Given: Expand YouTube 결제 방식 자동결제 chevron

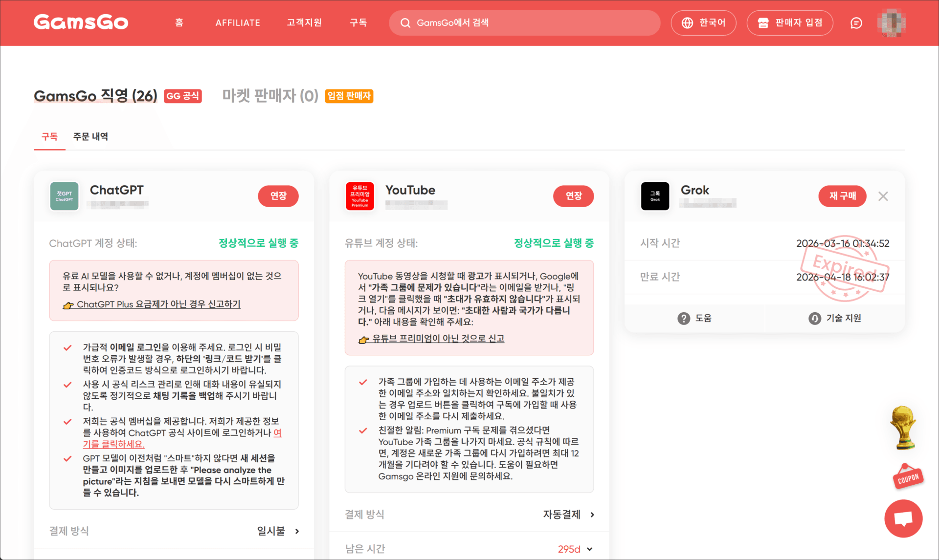Looking at the screenshot, I should pos(592,515).
